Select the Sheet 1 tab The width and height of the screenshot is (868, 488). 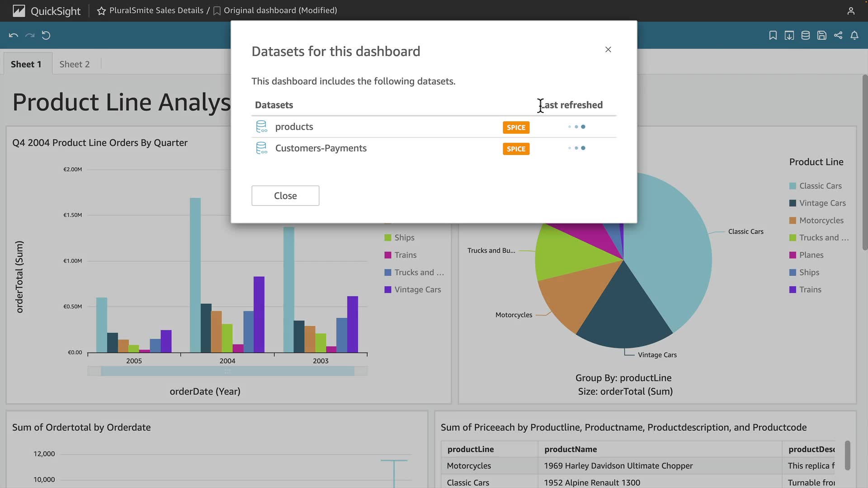click(x=26, y=64)
